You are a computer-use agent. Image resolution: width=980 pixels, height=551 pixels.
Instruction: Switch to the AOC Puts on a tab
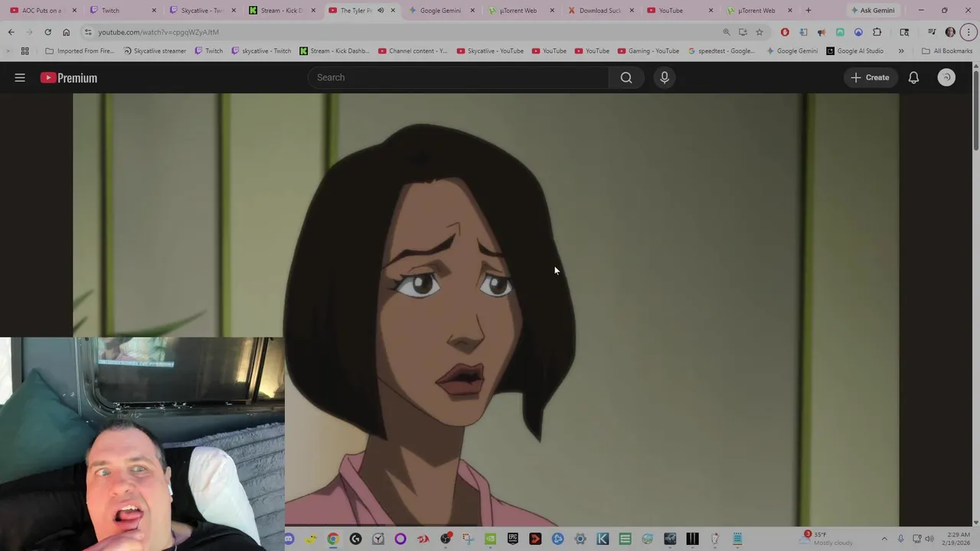point(41,11)
